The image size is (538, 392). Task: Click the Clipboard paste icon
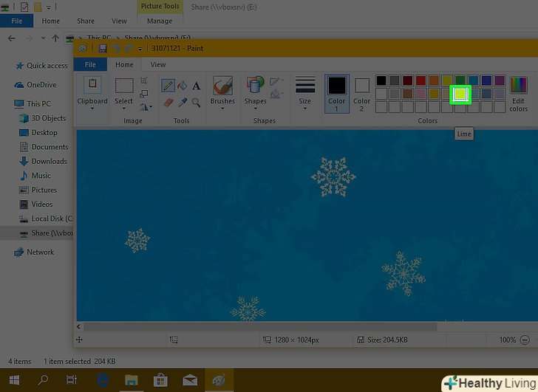click(92, 85)
